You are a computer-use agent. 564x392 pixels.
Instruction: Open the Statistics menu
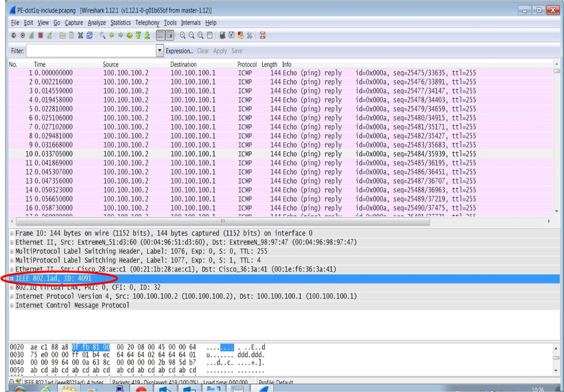coord(120,23)
